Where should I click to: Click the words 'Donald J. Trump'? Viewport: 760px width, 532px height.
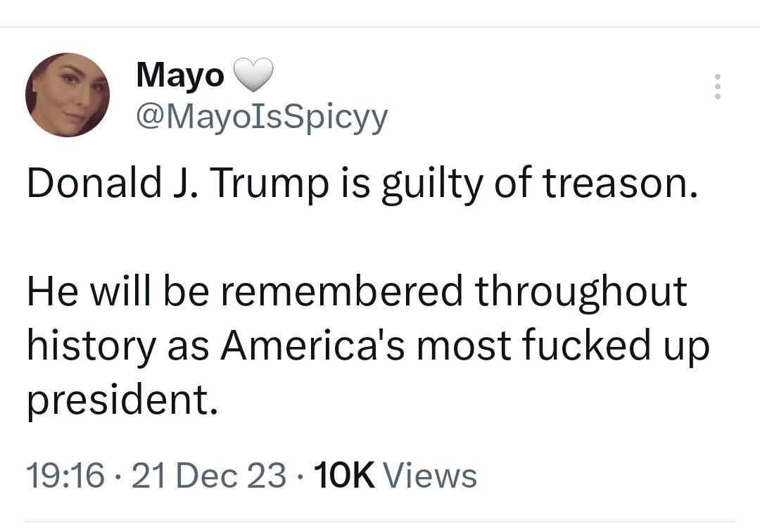pyautogui.click(x=178, y=183)
